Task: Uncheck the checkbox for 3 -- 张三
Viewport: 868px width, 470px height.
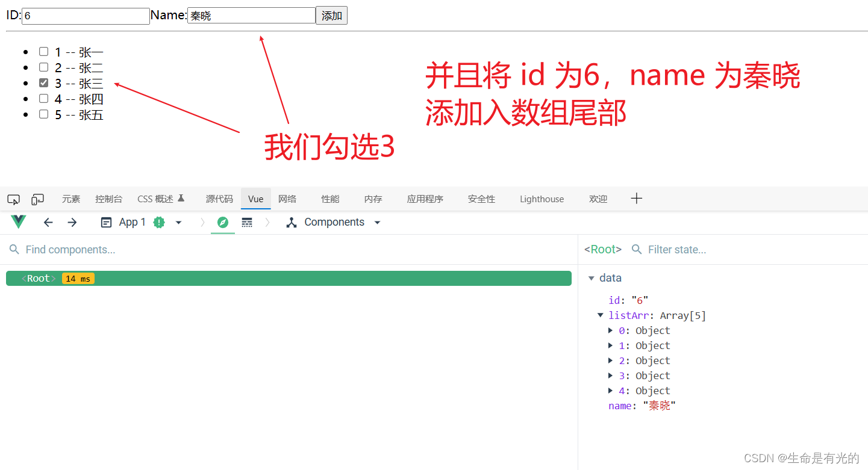Action: point(43,83)
